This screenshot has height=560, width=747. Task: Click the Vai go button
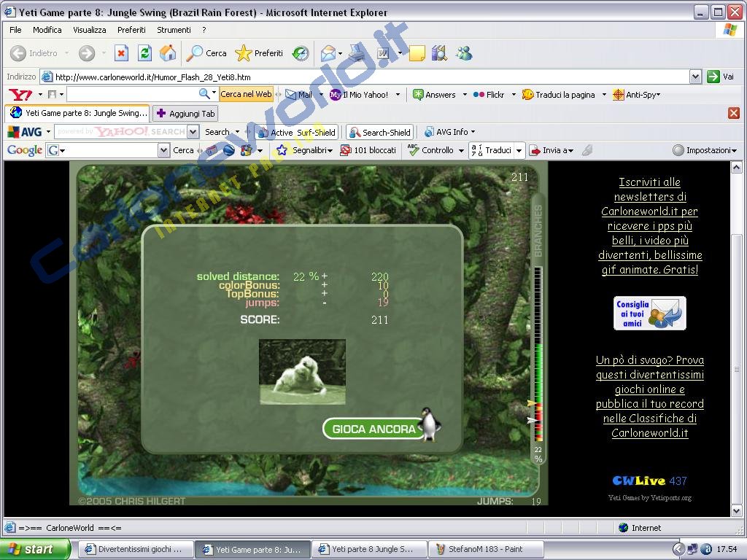click(x=720, y=77)
